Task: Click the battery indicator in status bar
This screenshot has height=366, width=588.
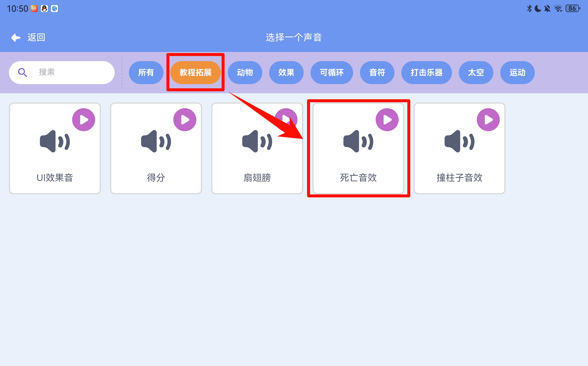Action: point(573,9)
